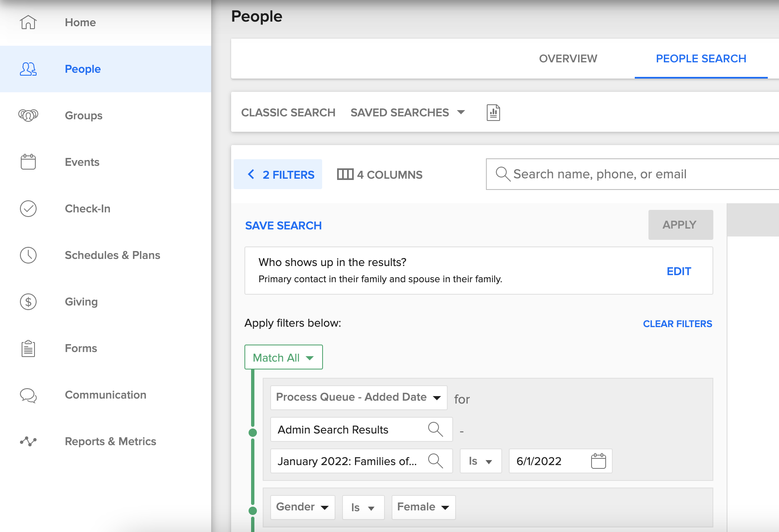The image size is (779, 532).
Task: Click the Save Search link
Action: (283, 225)
